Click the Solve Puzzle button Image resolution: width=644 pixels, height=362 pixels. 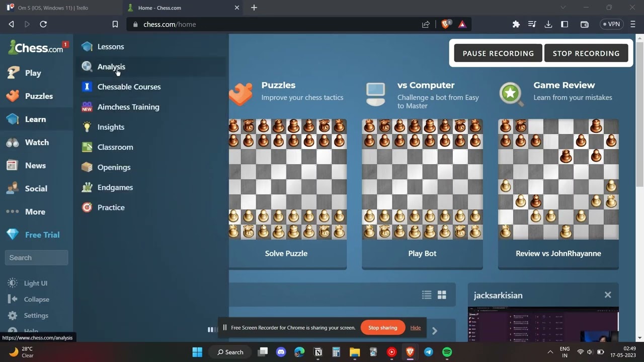pyautogui.click(x=286, y=253)
